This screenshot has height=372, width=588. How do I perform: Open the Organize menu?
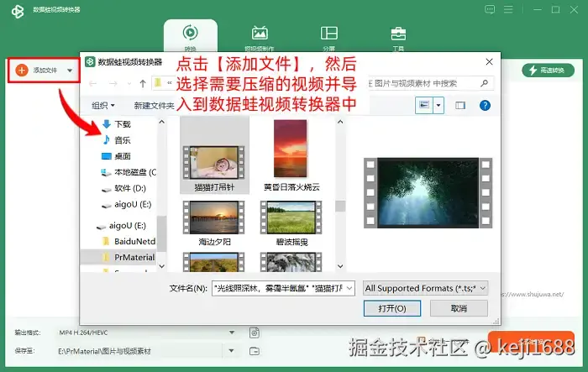coord(103,106)
